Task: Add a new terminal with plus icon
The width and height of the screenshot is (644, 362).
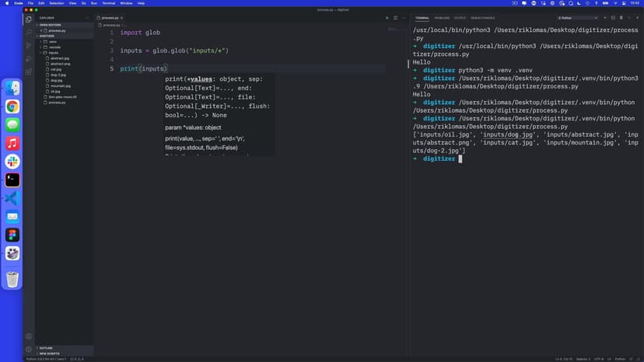Action: (x=605, y=17)
